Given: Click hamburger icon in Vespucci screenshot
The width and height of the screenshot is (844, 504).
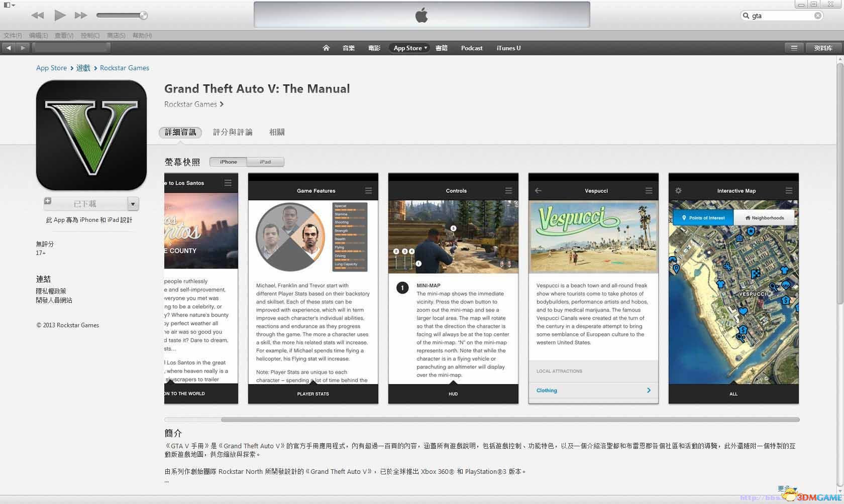Looking at the screenshot, I should 649,191.
